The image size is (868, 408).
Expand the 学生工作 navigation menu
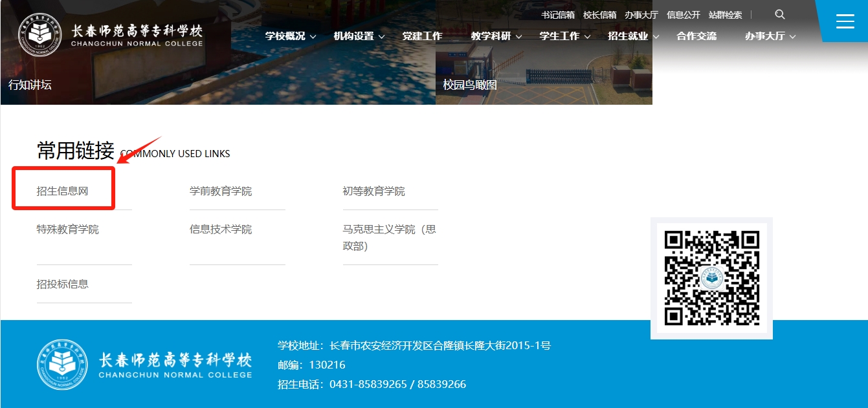pyautogui.click(x=564, y=36)
